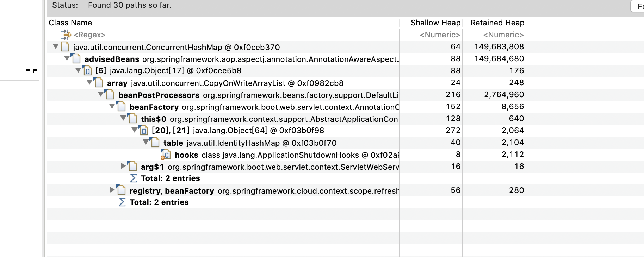Collapse the ConcurrentHashMap @ 0xf0ceb370 root node
Image resolution: width=644 pixels, height=257 pixels.
pyautogui.click(x=55, y=46)
